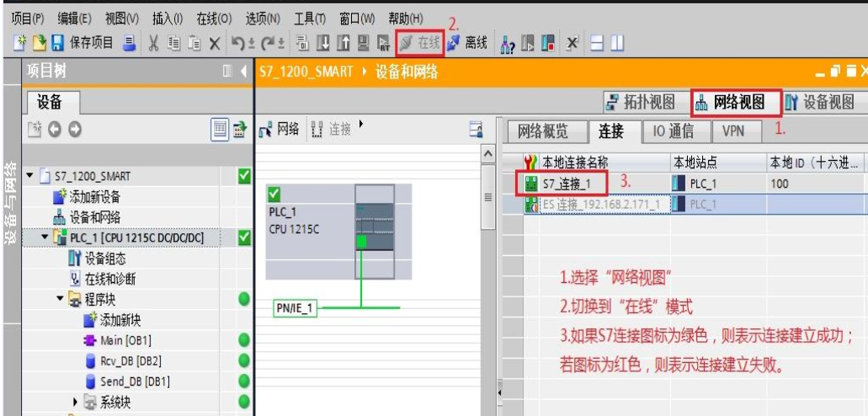Click the project tree column layout icon
Screen dimensions: 868x416
[226, 72]
